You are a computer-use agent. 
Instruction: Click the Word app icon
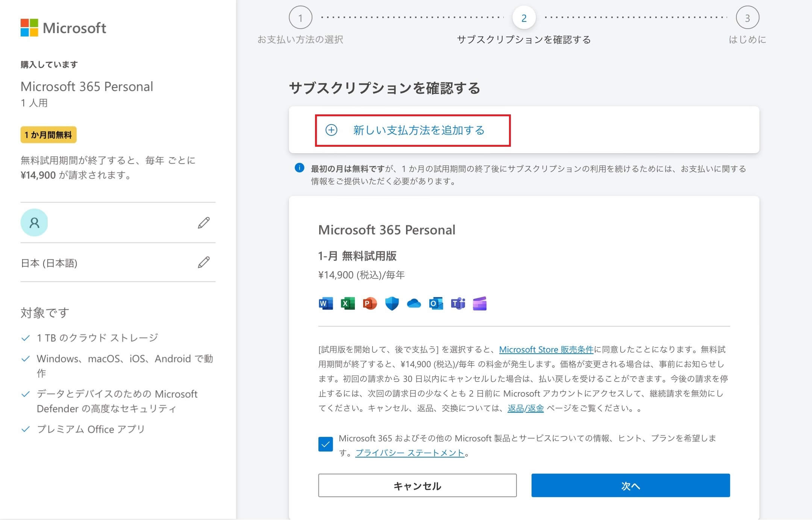326,303
